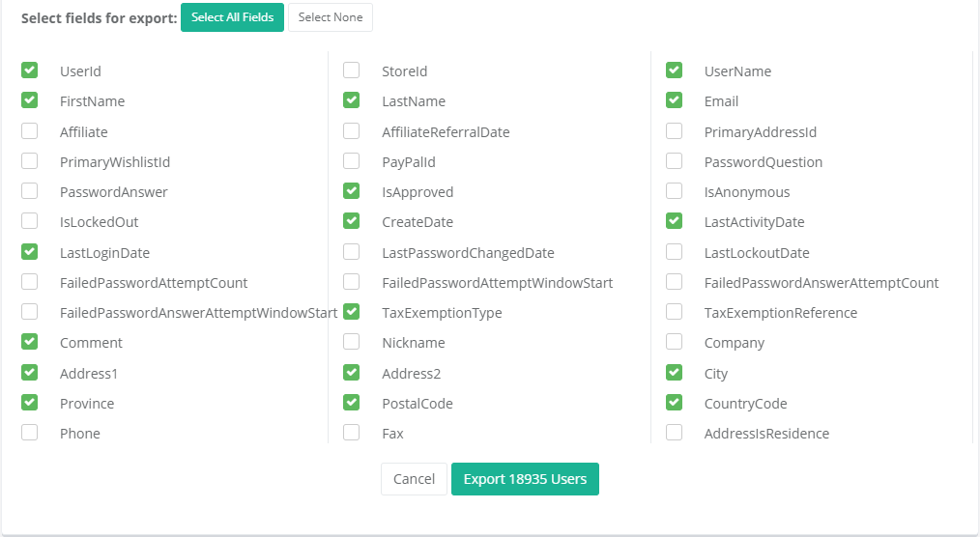The width and height of the screenshot is (980, 537).
Task: Select the Company field checkbox
Action: point(675,342)
